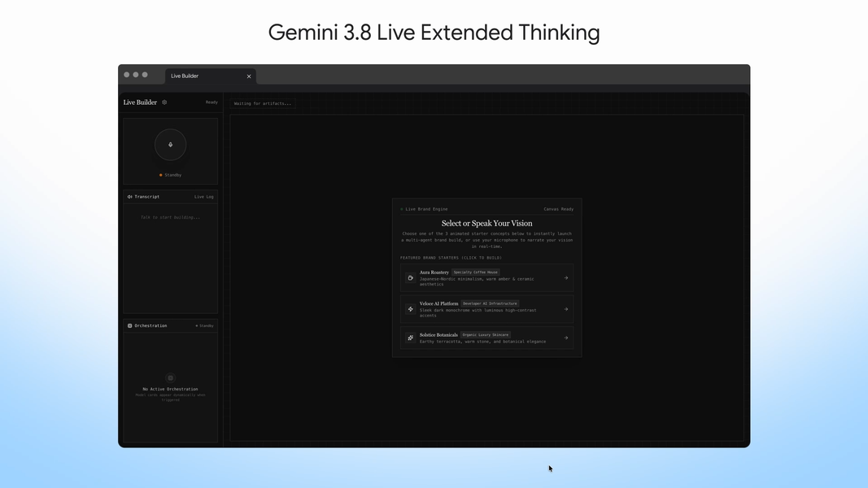Select the Live Builder browser tab
This screenshot has width=868, height=488.
click(211, 76)
